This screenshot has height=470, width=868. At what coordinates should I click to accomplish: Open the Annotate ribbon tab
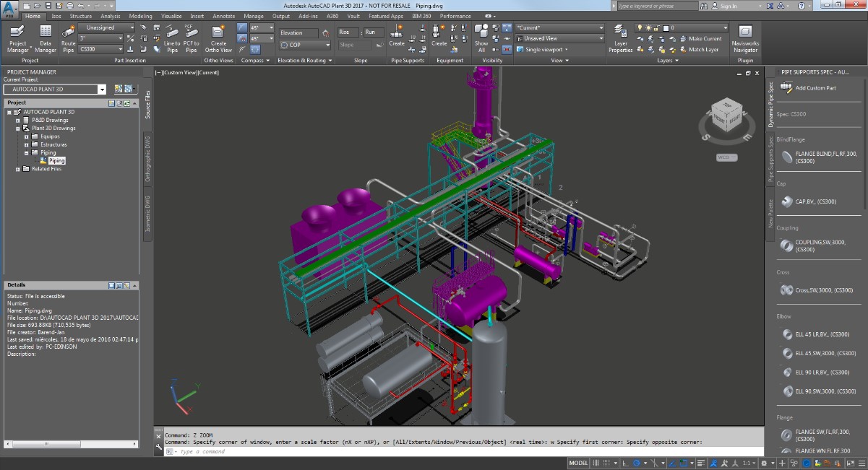[x=223, y=15]
